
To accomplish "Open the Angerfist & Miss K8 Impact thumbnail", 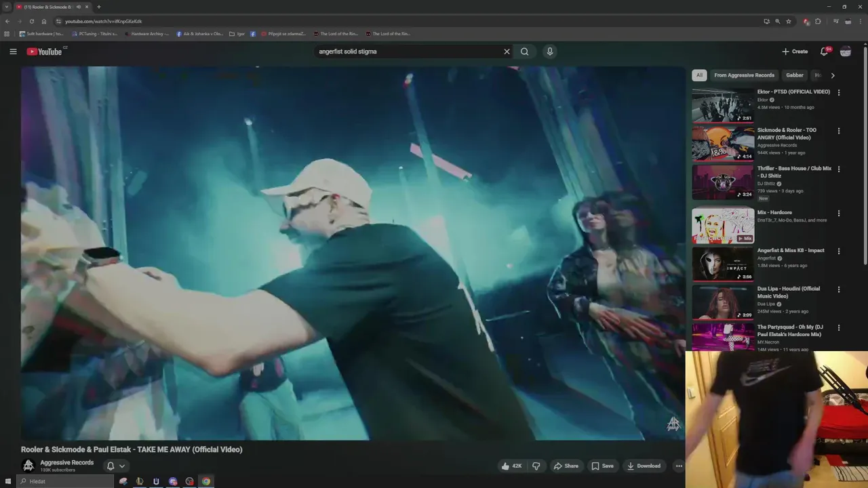I will click(x=723, y=264).
